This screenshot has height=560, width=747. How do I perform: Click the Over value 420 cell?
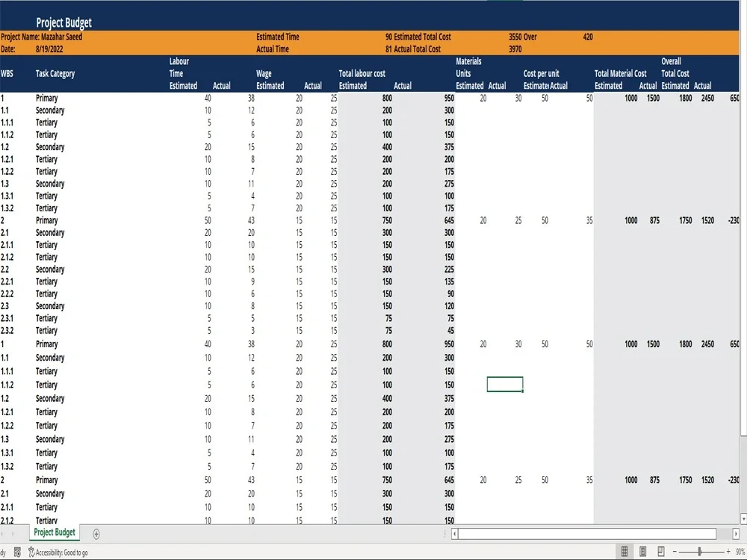[588, 37]
